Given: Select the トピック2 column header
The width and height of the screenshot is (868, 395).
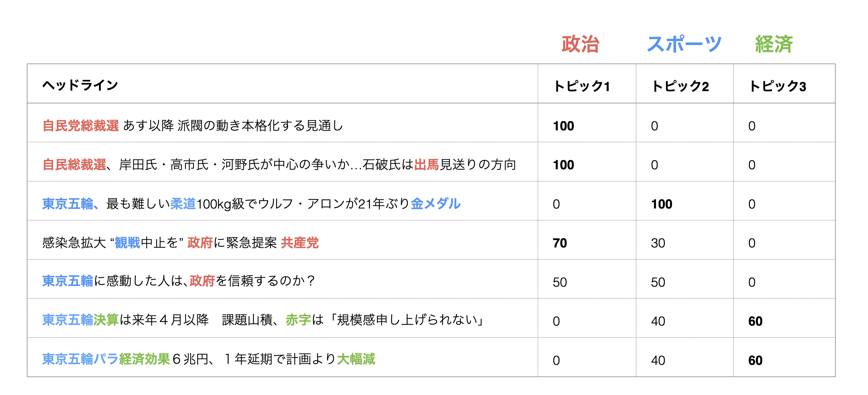Looking at the screenshot, I should (680, 86).
